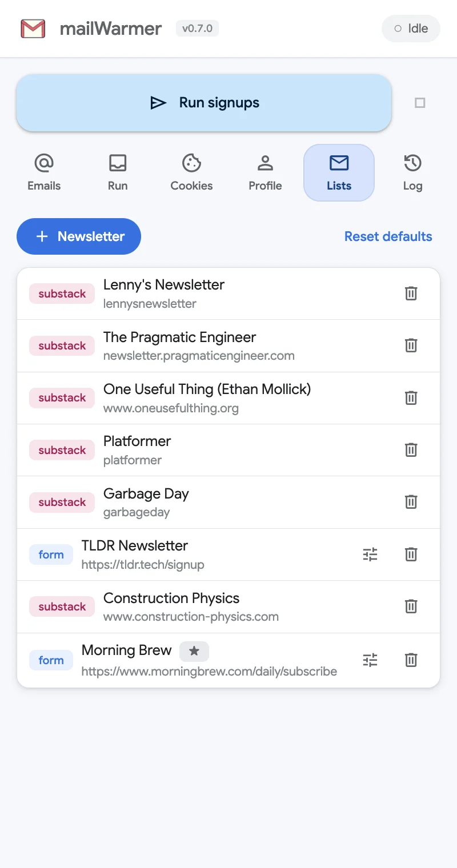Delete Lenny's Newsletter with its trash icon
The width and height of the screenshot is (457, 868).
pos(411,294)
